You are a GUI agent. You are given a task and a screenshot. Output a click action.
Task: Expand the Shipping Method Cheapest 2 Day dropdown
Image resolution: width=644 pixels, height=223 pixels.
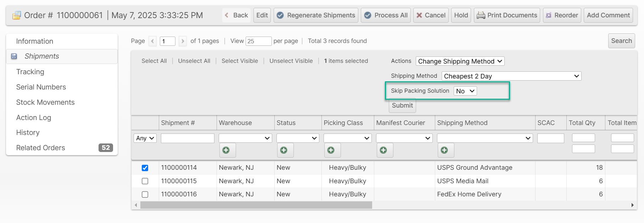click(x=511, y=76)
